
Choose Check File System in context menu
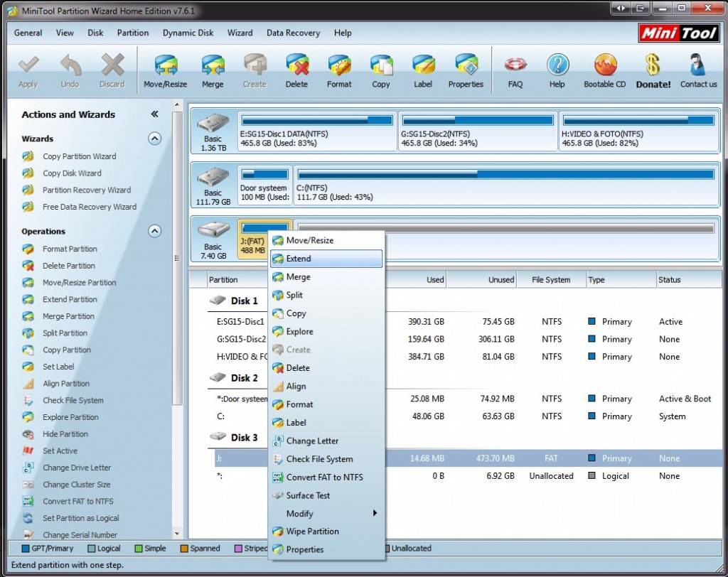click(x=326, y=459)
